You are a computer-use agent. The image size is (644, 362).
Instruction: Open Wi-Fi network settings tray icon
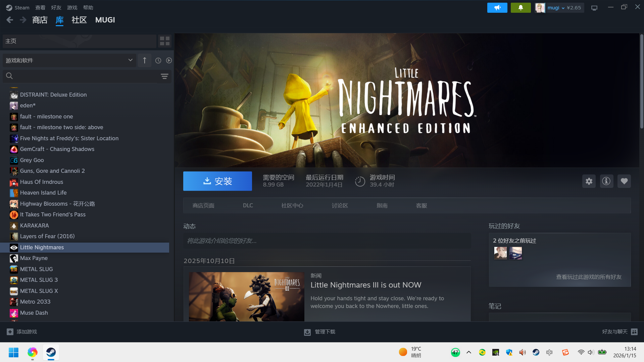[x=581, y=352]
